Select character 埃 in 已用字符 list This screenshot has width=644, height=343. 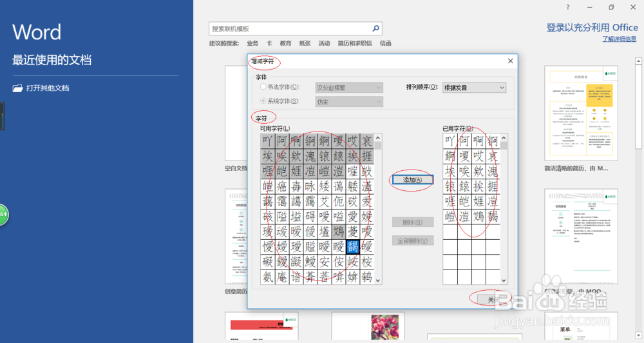450,171
